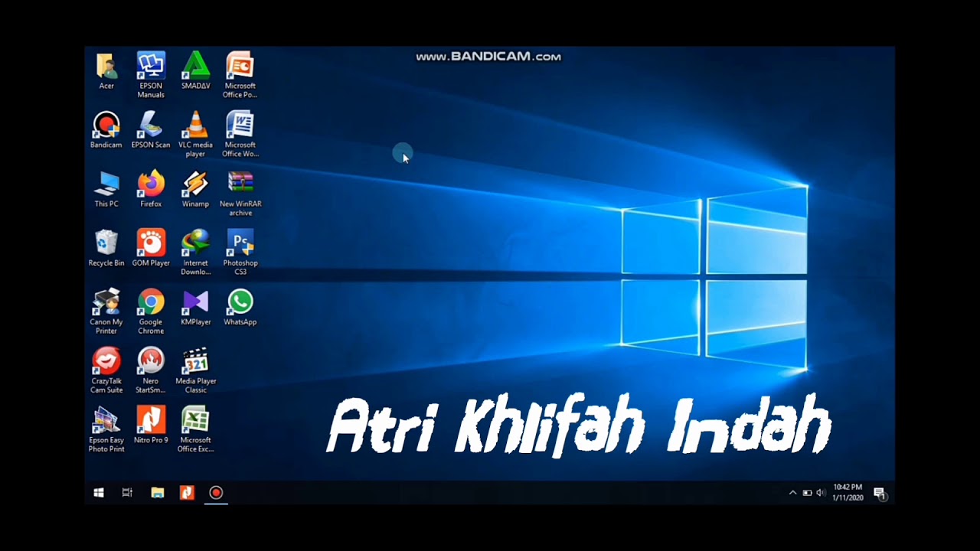
Task: Open the Recycle Bin icon
Action: click(x=106, y=248)
